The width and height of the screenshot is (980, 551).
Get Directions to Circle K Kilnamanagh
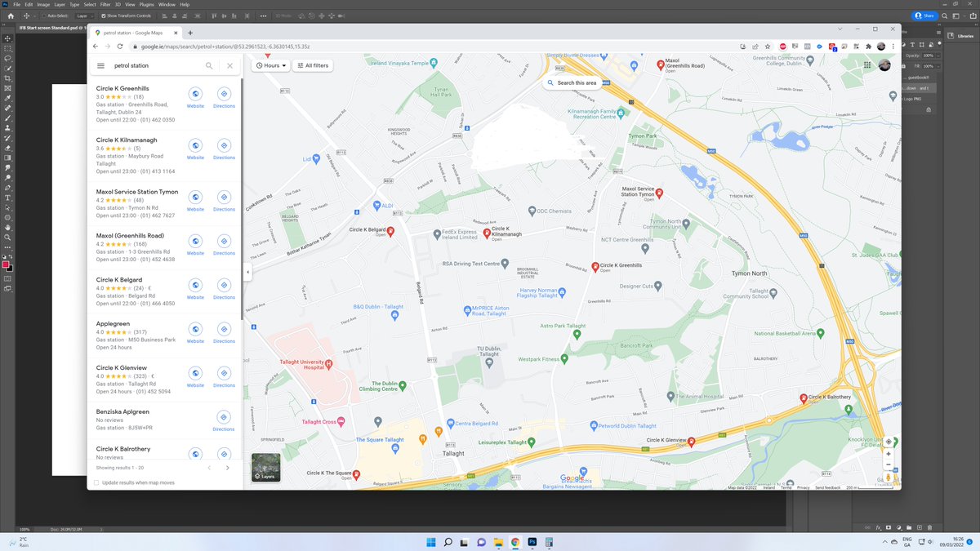(x=224, y=149)
